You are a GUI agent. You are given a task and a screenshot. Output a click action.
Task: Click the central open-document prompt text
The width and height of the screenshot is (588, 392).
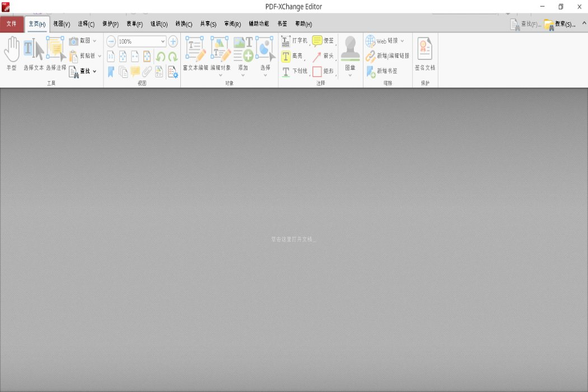point(294,239)
